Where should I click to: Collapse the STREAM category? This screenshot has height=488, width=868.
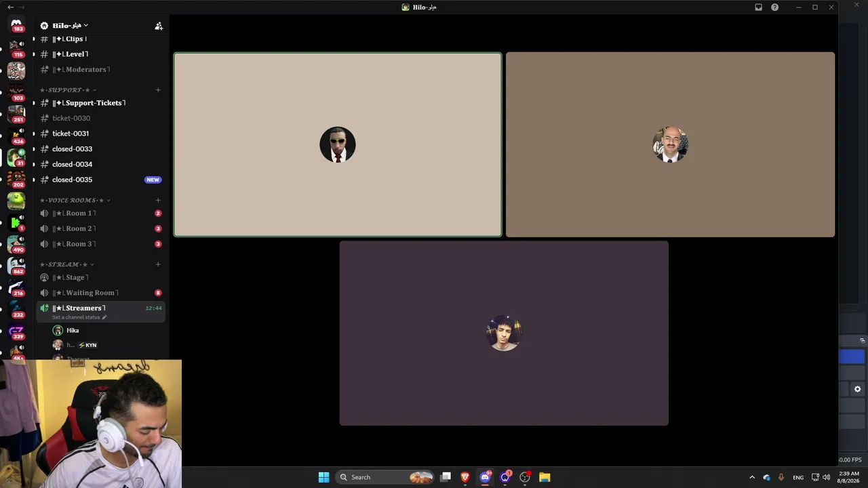[x=66, y=264]
